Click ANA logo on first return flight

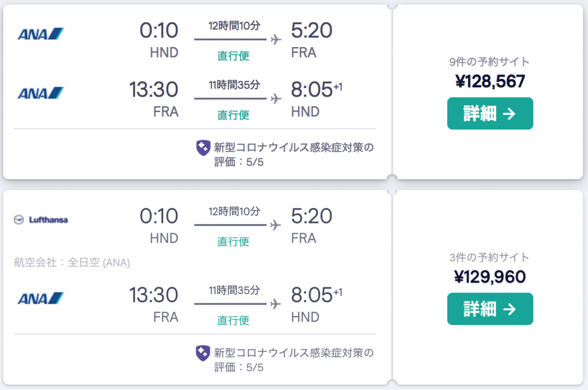click(x=41, y=93)
